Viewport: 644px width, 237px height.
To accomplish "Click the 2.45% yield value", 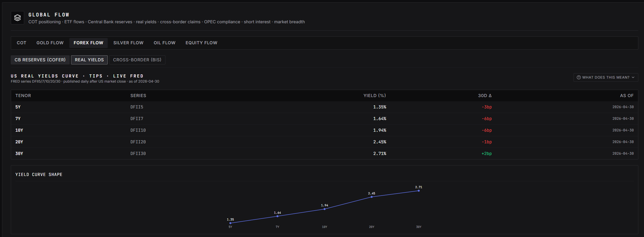I will click(380, 142).
